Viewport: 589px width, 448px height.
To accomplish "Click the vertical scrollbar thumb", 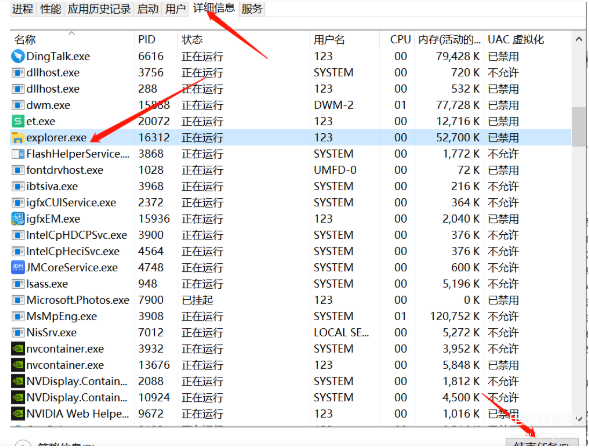I will pyautogui.click(x=578, y=127).
